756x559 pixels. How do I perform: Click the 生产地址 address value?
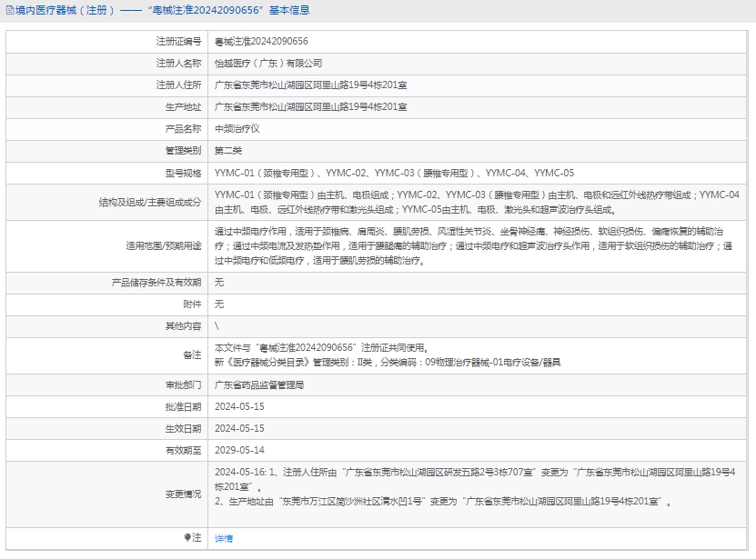click(x=310, y=107)
